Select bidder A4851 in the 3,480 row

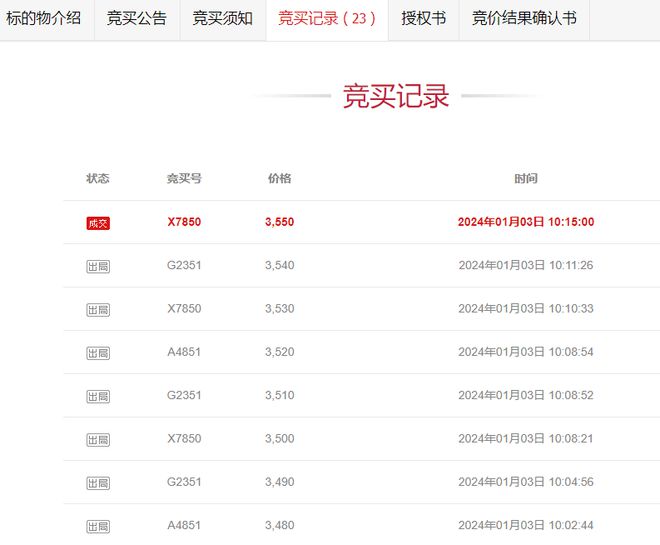184,525
